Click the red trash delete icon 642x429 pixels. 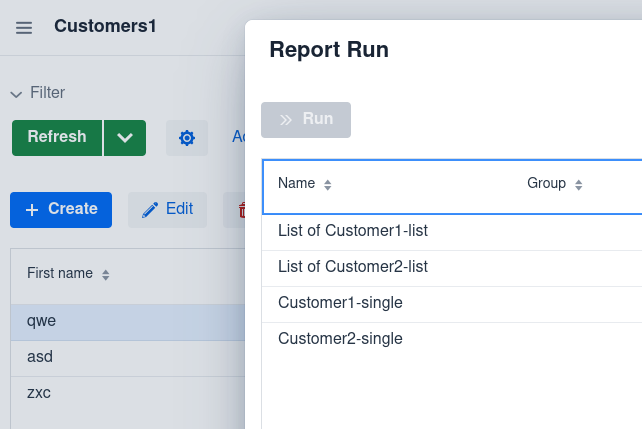tap(240, 210)
